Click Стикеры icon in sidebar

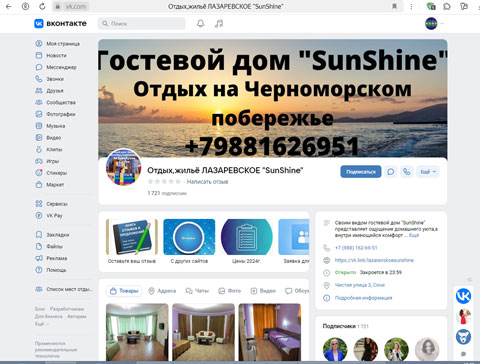[39, 173]
